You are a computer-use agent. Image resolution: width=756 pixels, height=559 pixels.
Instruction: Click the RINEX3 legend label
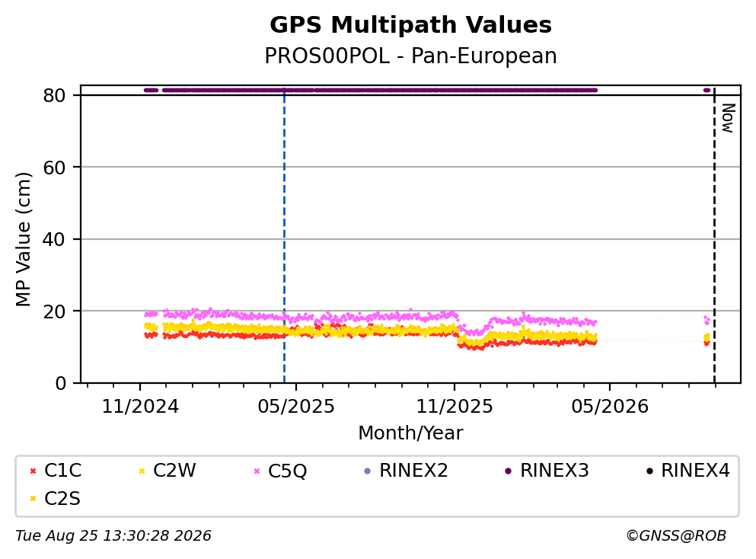[x=554, y=471]
